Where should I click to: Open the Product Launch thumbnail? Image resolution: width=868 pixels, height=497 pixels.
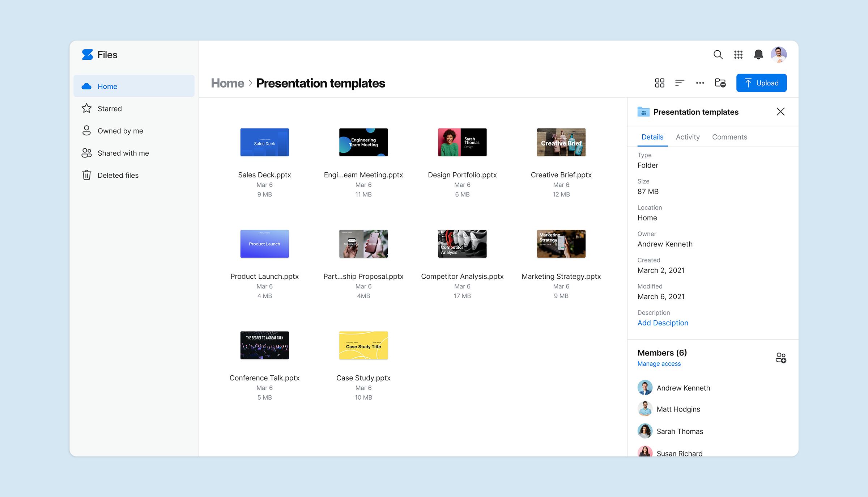[264, 244]
